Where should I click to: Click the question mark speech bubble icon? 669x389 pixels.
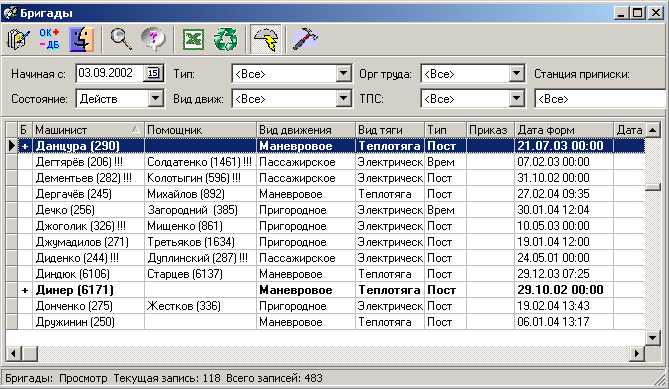tap(153, 39)
